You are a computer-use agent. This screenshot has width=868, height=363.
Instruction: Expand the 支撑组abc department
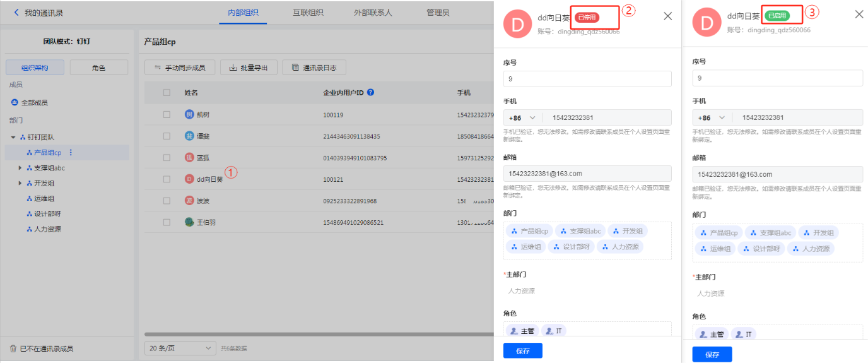[20, 168]
